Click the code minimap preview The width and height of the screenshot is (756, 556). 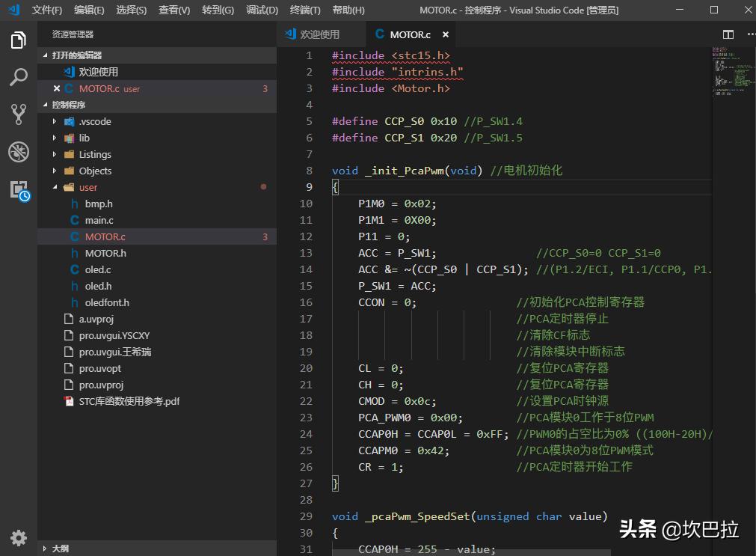tap(730, 71)
